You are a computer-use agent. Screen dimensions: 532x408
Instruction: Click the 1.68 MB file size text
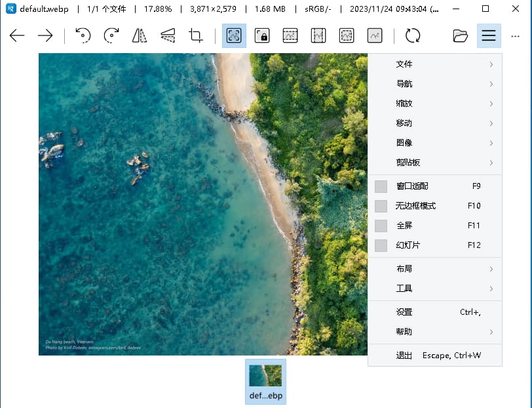tap(270, 9)
